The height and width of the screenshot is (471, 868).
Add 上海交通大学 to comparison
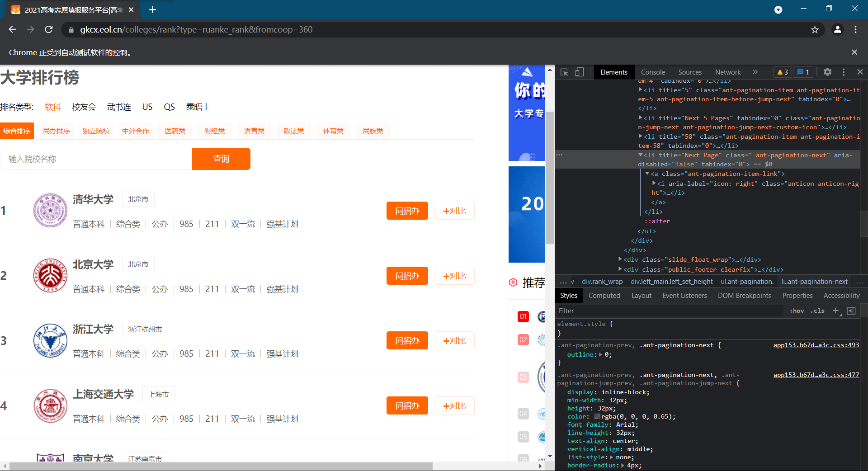tap(454, 405)
